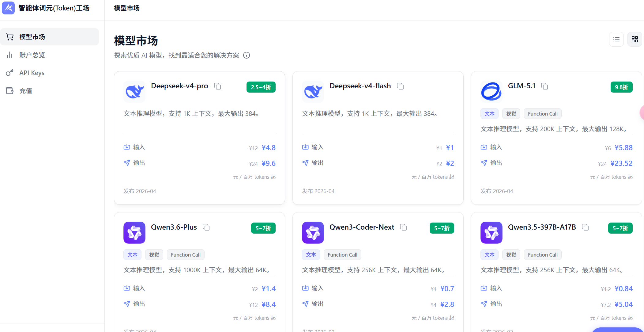Open 模型市场 in the sidebar

click(50, 37)
